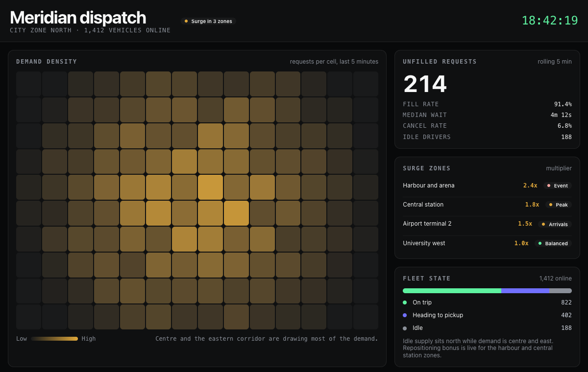Screen dimensions: 588x372
Task: Click the green On trip segment of fleet bar
Action: click(x=452, y=291)
